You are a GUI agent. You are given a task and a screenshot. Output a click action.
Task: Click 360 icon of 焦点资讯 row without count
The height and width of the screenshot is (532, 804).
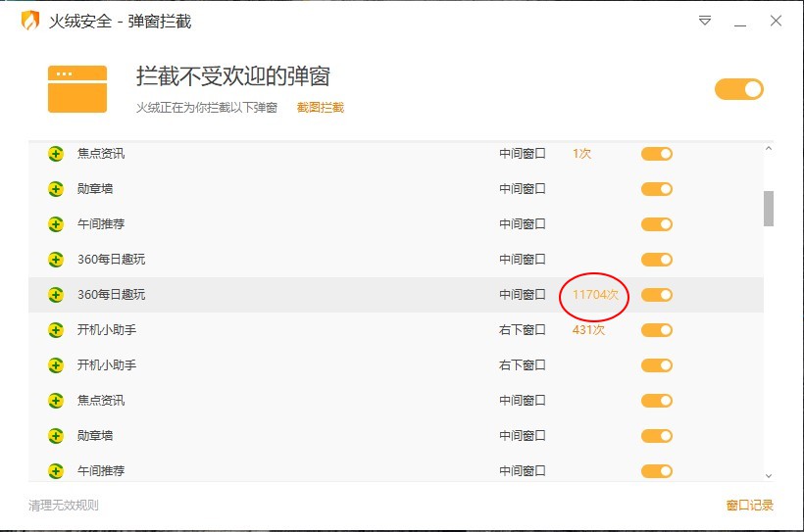(x=56, y=401)
